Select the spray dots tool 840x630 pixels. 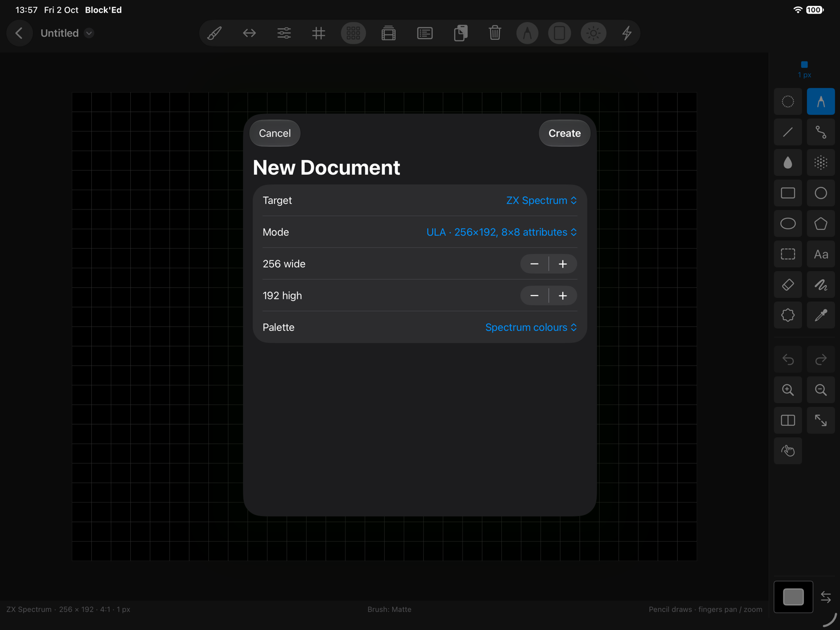point(821,163)
